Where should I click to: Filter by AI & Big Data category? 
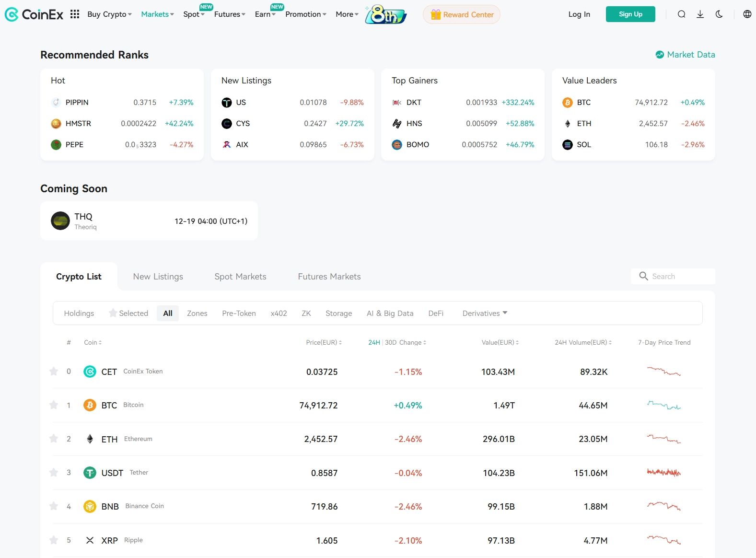click(390, 313)
